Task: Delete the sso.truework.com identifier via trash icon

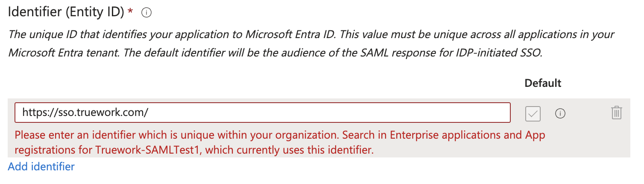Action: click(616, 113)
